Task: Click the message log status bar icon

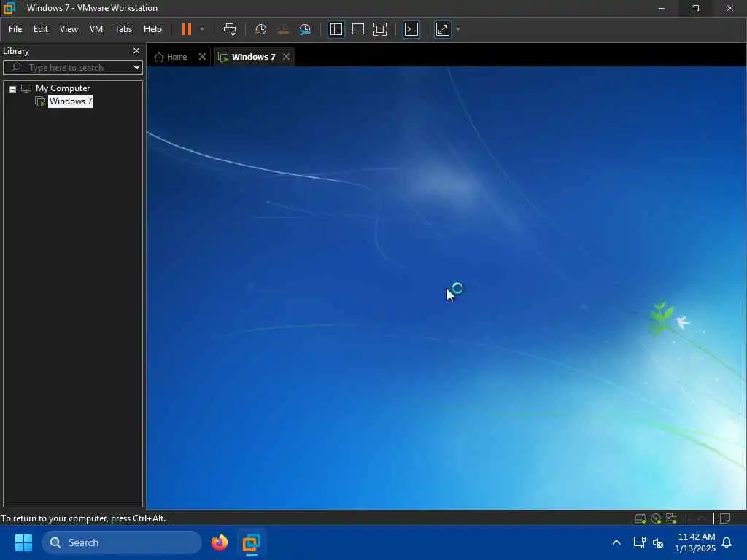Action: 725,518
